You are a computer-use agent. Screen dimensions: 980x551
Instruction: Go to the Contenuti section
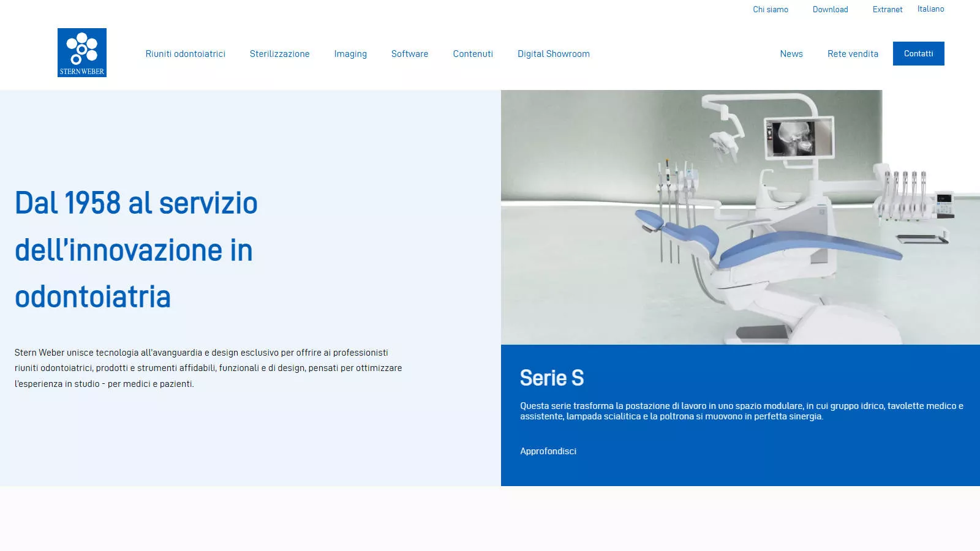click(x=473, y=54)
